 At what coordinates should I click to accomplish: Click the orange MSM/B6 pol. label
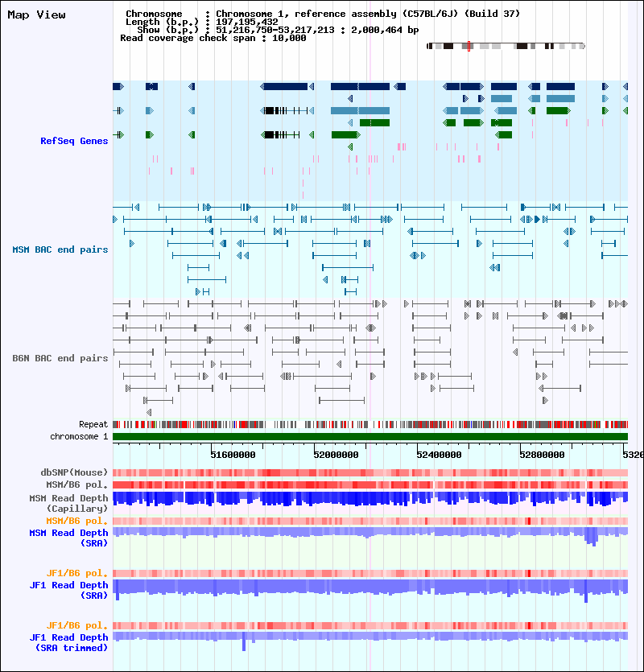click(x=77, y=521)
